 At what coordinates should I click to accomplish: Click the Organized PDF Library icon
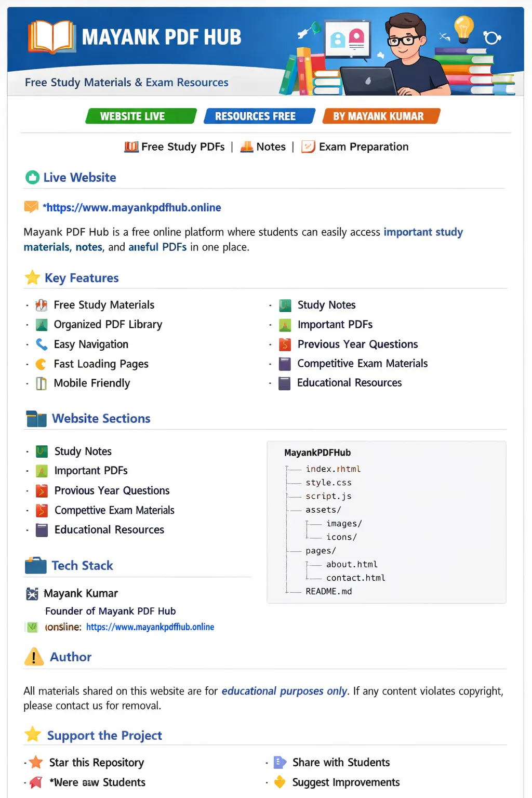tap(42, 325)
